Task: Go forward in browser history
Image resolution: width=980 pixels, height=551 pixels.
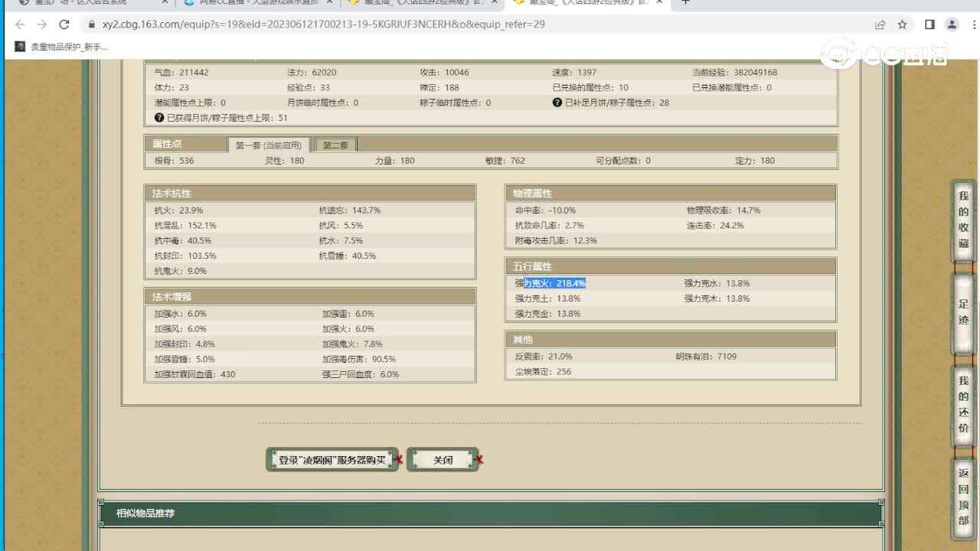Action: click(x=42, y=24)
